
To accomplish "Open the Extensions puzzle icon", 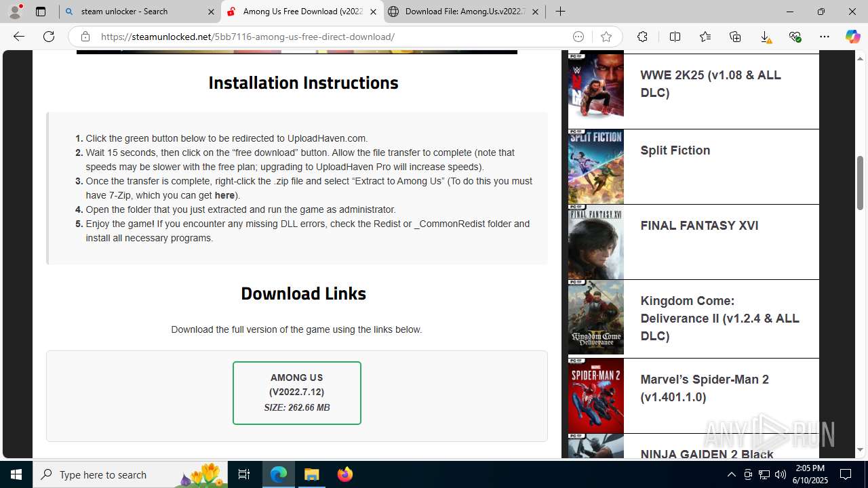I will click(642, 37).
